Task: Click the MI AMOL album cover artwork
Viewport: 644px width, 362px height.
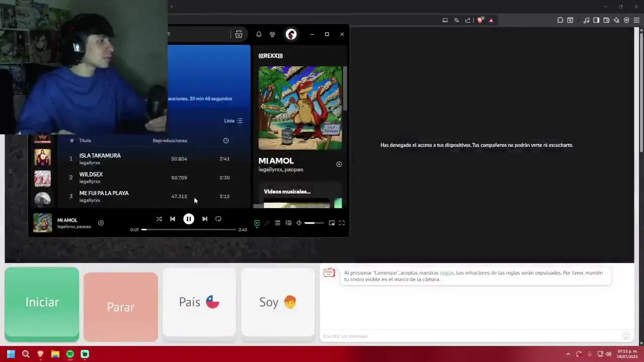Action: coord(300,108)
